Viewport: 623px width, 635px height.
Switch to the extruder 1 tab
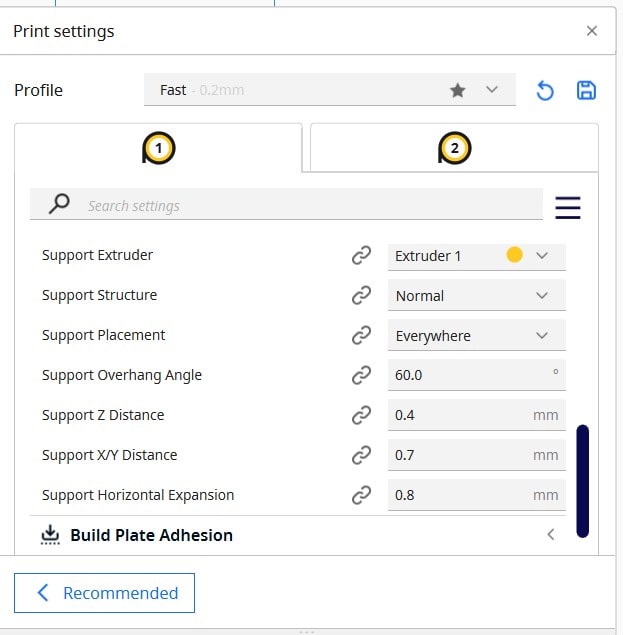click(158, 149)
